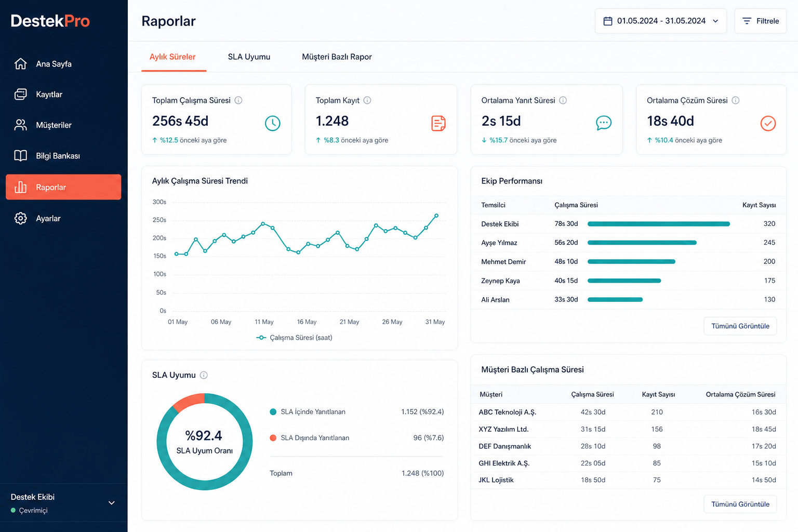Click info icon next to Toplam Çalışma Süresi

(238, 100)
